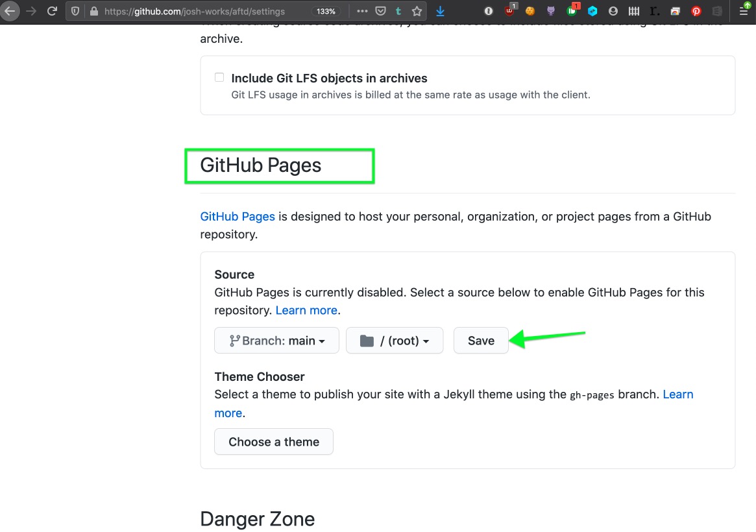Click the cookie extension icon

click(x=530, y=11)
